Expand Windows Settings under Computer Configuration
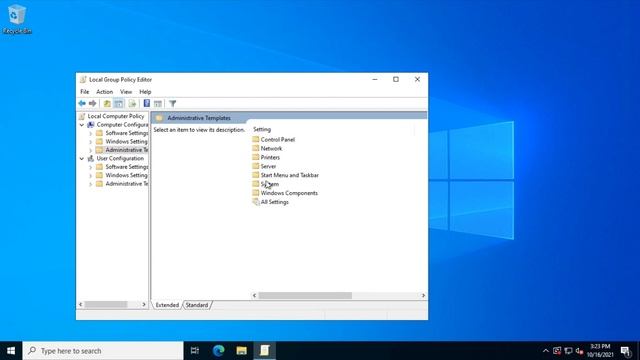 tap(91, 142)
